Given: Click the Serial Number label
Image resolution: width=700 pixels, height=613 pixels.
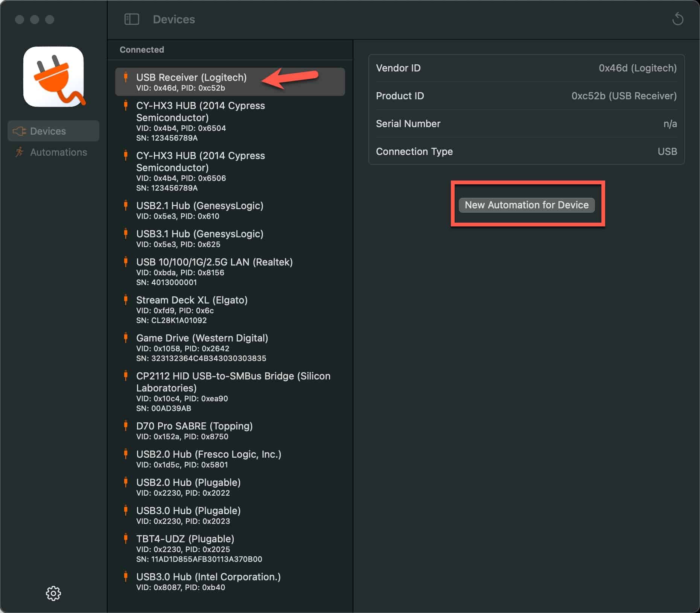Looking at the screenshot, I should [x=408, y=124].
